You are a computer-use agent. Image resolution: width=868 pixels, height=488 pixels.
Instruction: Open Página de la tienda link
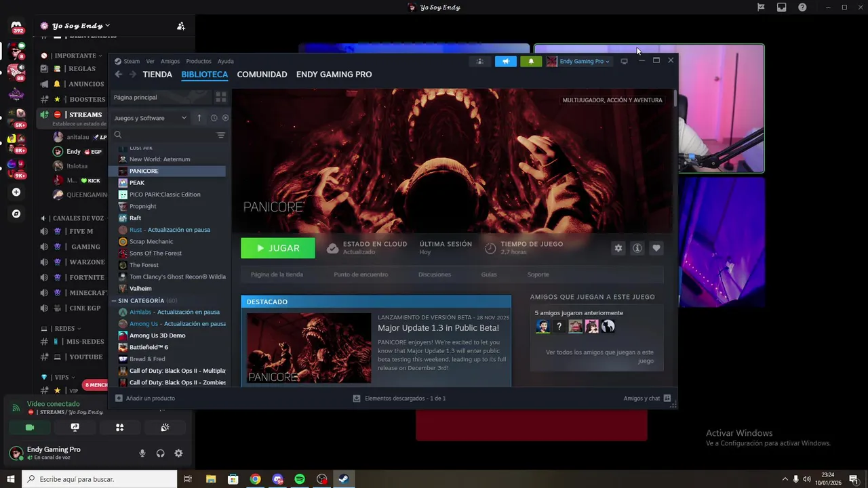pos(277,274)
